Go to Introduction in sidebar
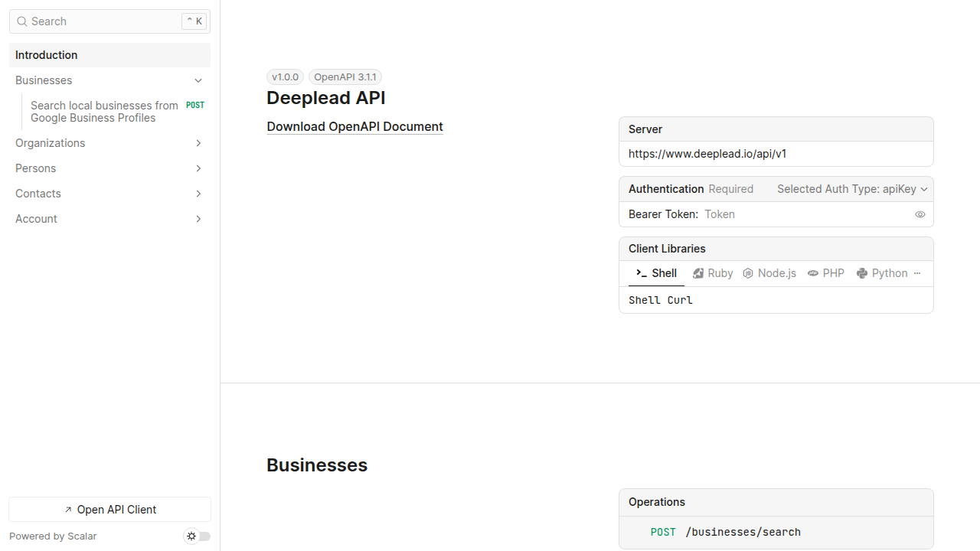This screenshot has width=980, height=551. coord(109,55)
